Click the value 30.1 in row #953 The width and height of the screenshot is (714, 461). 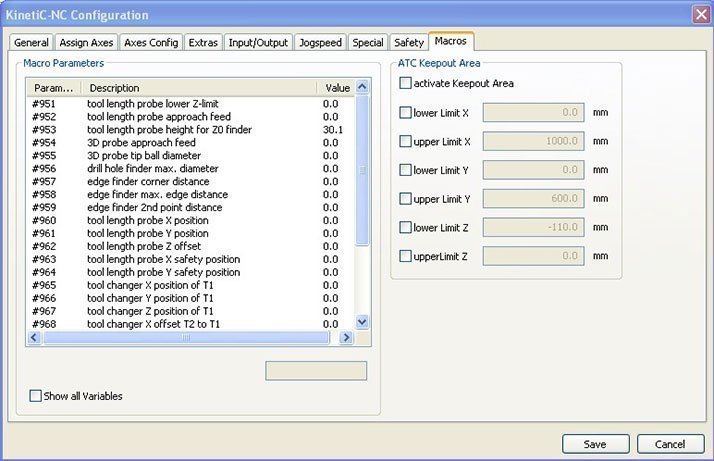click(x=333, y=130)
